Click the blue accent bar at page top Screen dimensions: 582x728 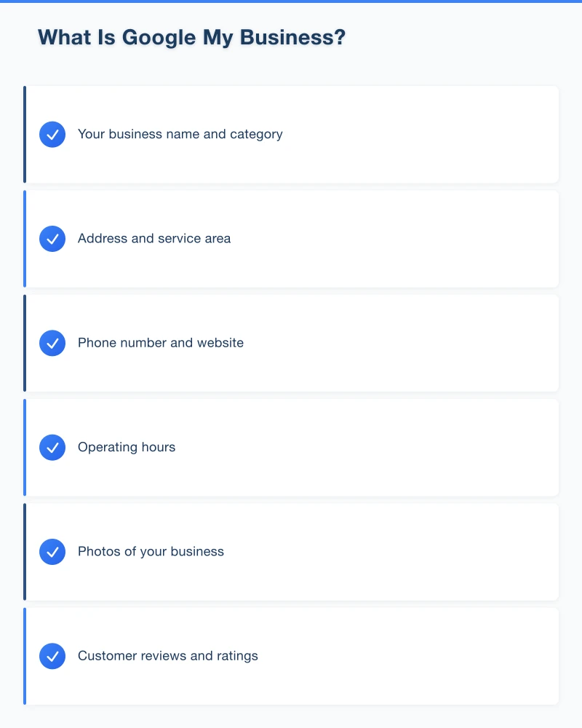tap(291, 1)
